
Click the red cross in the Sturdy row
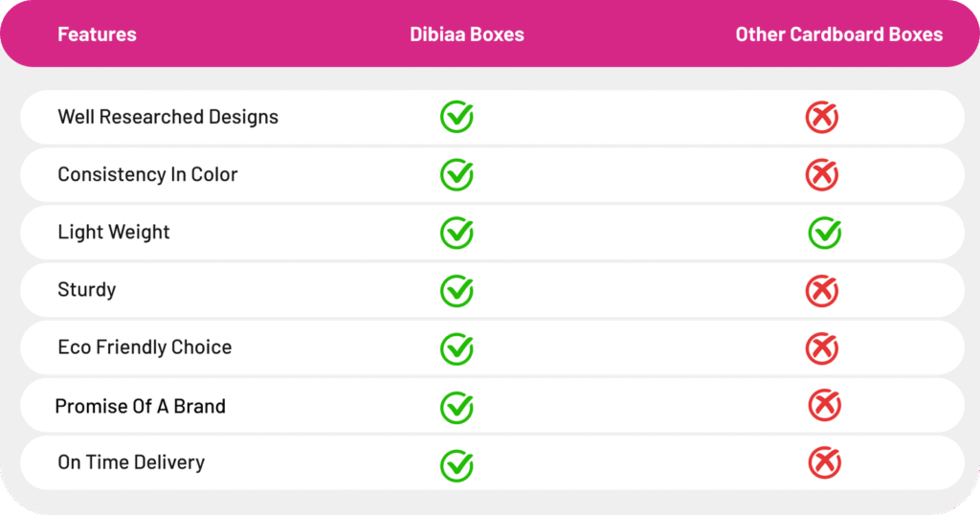(x=821, y=291)
